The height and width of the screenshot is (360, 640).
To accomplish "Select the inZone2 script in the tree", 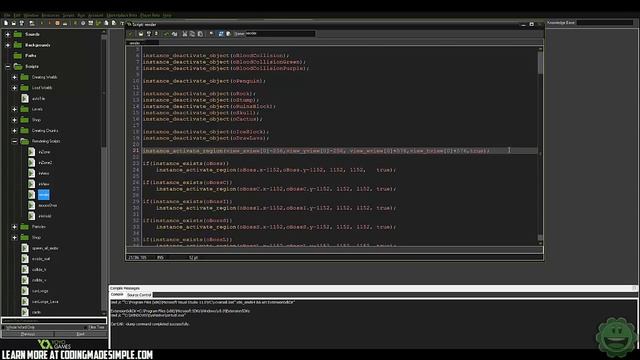I will 45,162.
